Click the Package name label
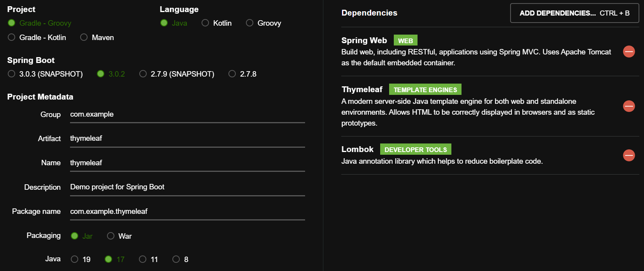The width and height of the screenshot is (644, 271). (36, 212)
